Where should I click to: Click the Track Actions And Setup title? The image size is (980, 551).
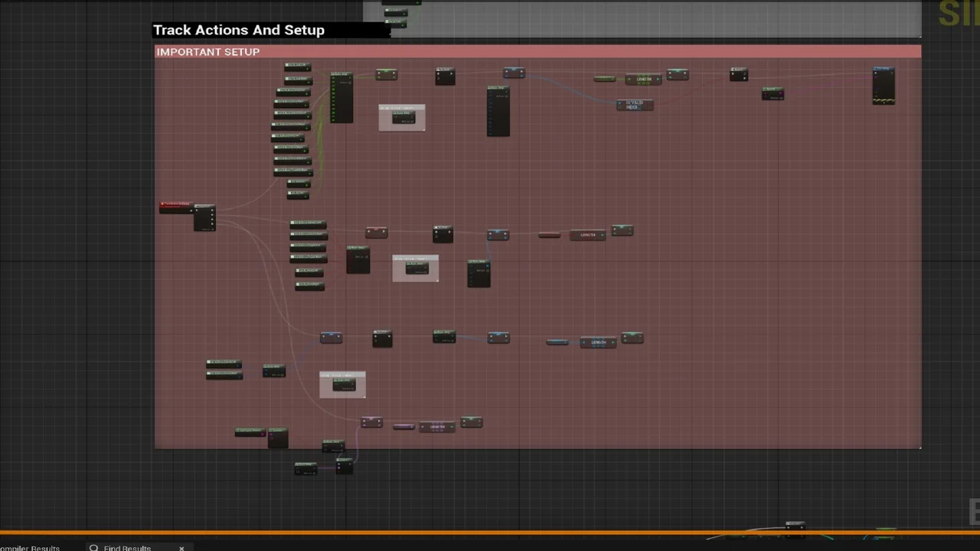coord(239,30)
